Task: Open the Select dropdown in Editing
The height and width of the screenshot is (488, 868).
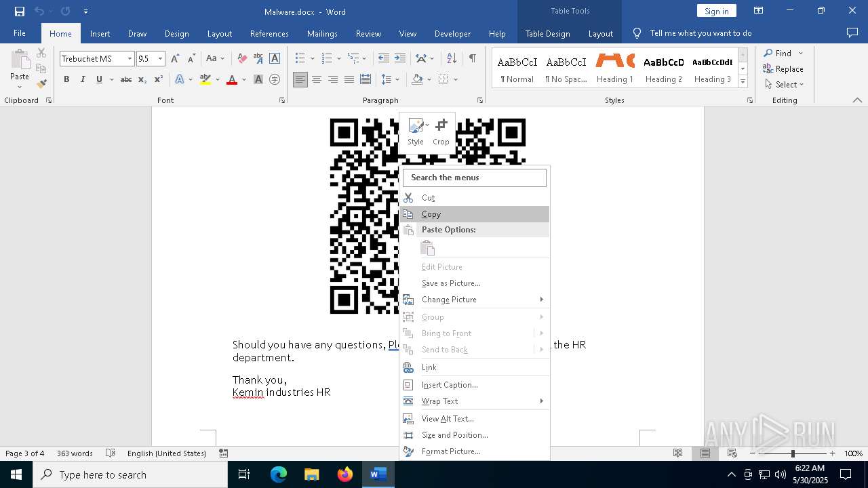Action: coord(784,85)
